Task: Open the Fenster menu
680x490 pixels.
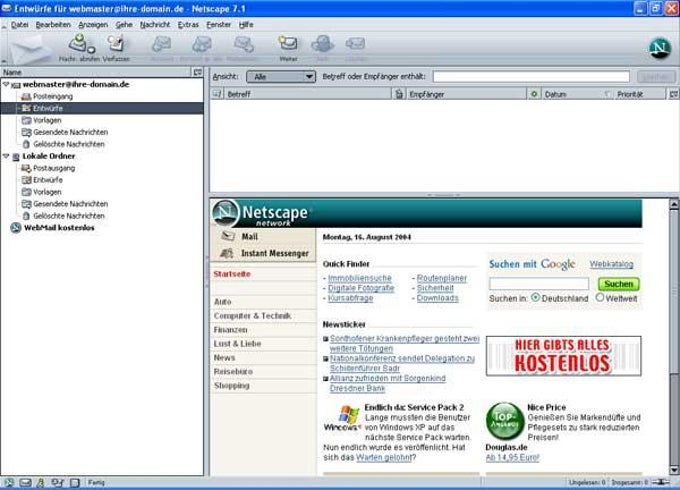Action: [x=219, y=25]
